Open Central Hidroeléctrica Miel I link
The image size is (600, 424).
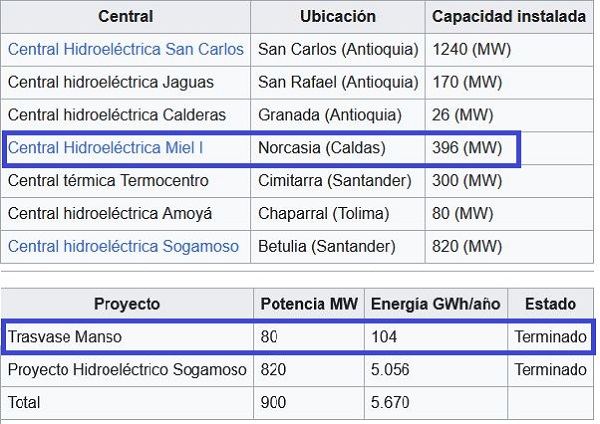pos(105,148)
